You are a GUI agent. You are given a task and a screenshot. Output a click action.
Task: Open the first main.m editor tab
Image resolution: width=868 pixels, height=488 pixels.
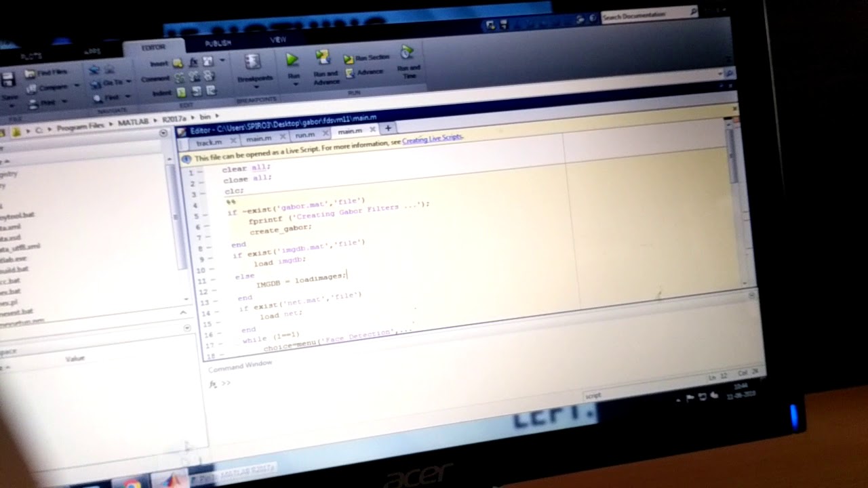click(258, 139)
